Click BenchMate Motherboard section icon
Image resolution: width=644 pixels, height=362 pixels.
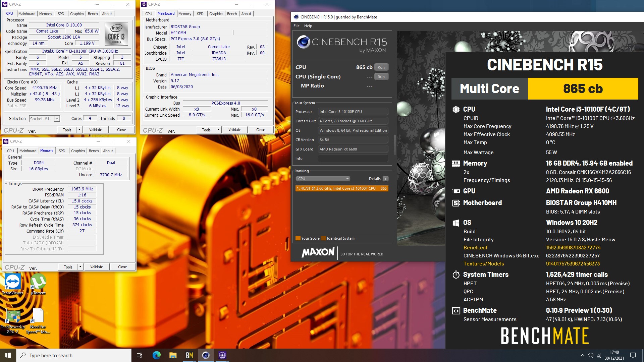click(456, 203)
